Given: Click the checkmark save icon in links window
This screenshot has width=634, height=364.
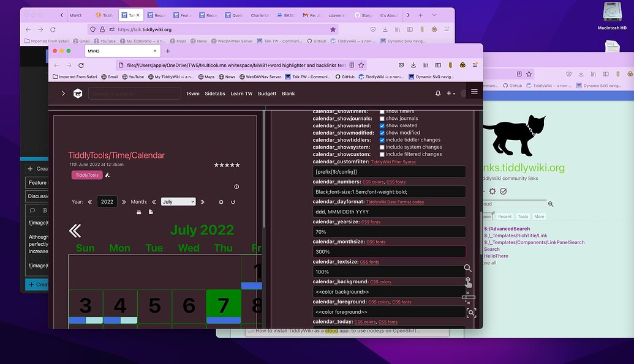Looking at the screenshot, I should click(x=504, y=191).
